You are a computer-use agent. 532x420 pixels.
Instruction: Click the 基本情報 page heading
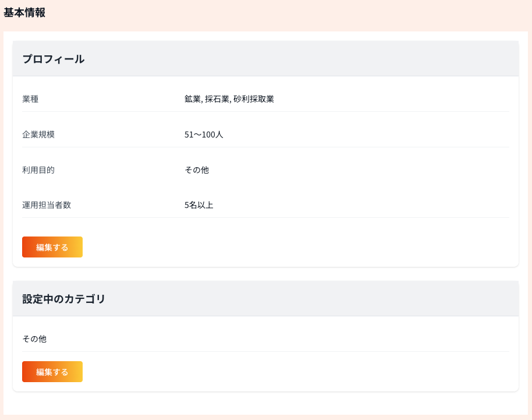(24, 13)
